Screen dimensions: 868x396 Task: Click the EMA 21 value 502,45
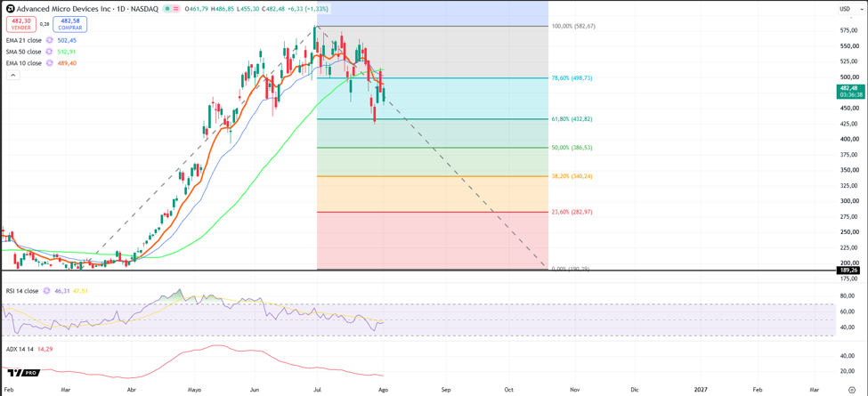pos(67,40)
